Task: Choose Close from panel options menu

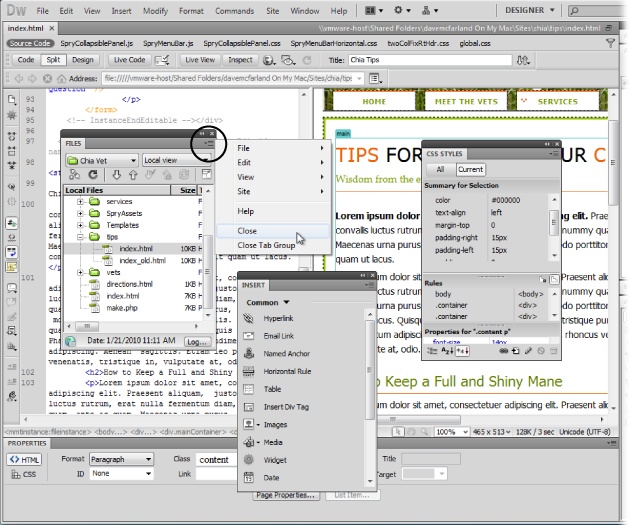Action: 273,231
